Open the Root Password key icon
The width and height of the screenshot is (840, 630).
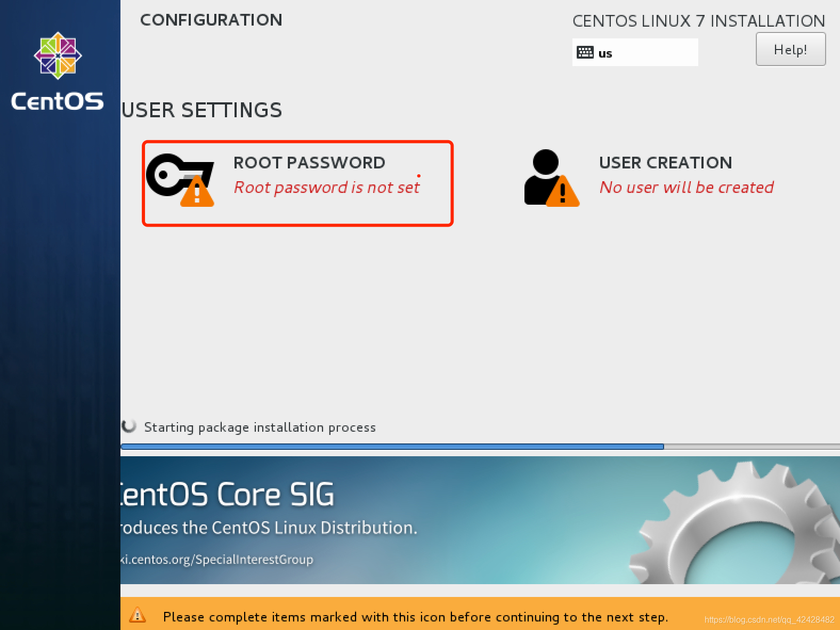click(180, 180)
